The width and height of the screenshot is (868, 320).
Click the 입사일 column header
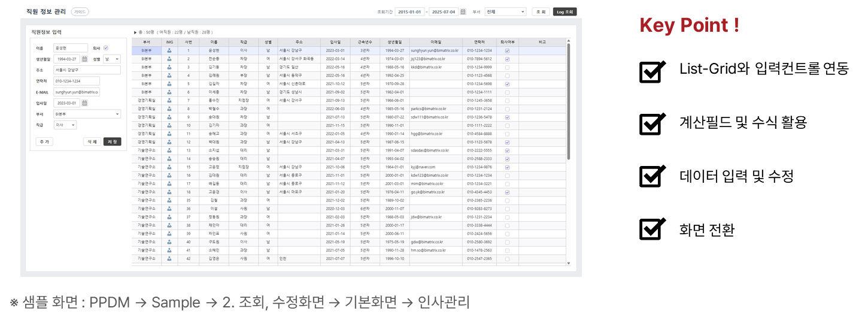point(335,42)
